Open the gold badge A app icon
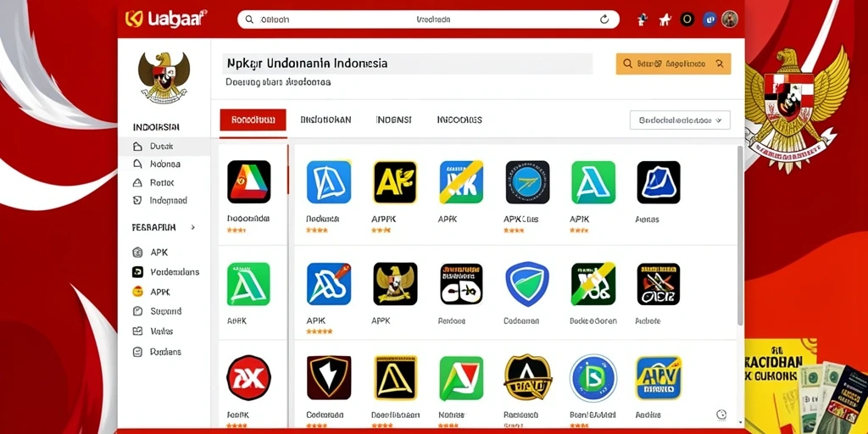 pos(527,377)
